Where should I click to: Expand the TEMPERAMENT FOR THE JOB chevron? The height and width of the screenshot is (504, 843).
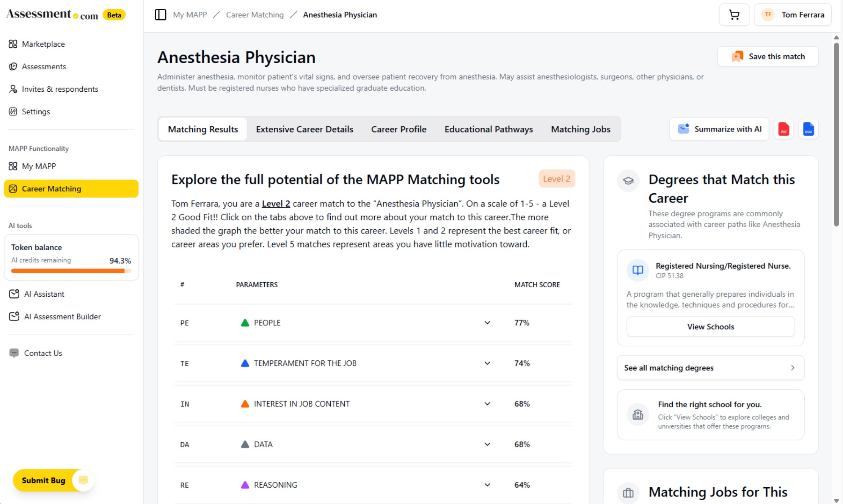(x=487, y=363)
